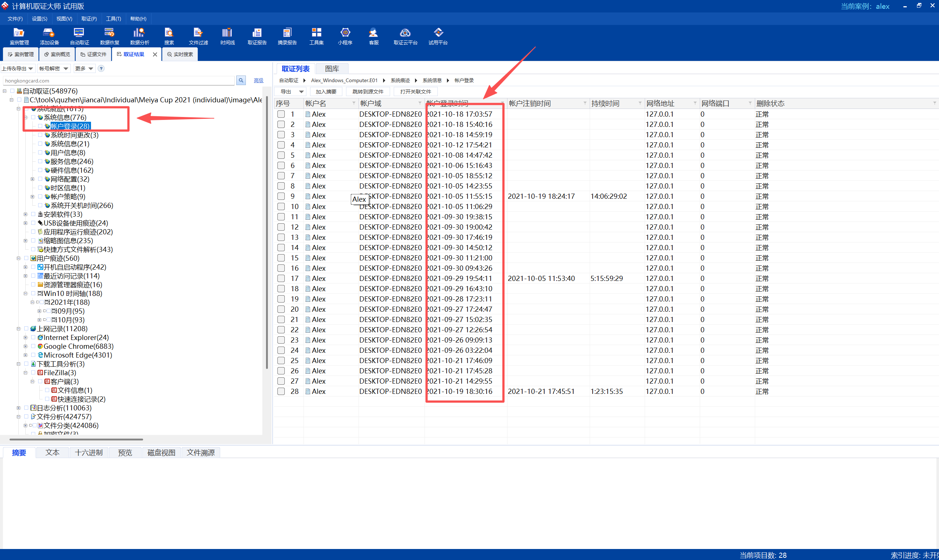This screenshot has height=560, width=939.
Task: Check the checkbox for row 1
Action: tap(281, 114)
